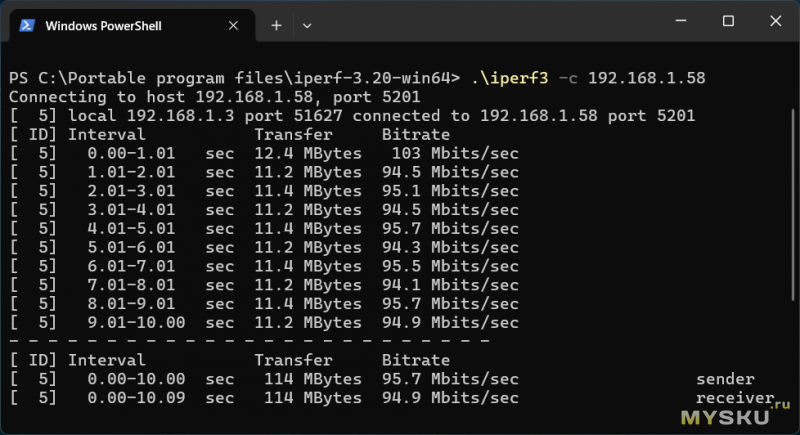Maximize the terminal window
The image size is (800, 435).
click(728, 21)
